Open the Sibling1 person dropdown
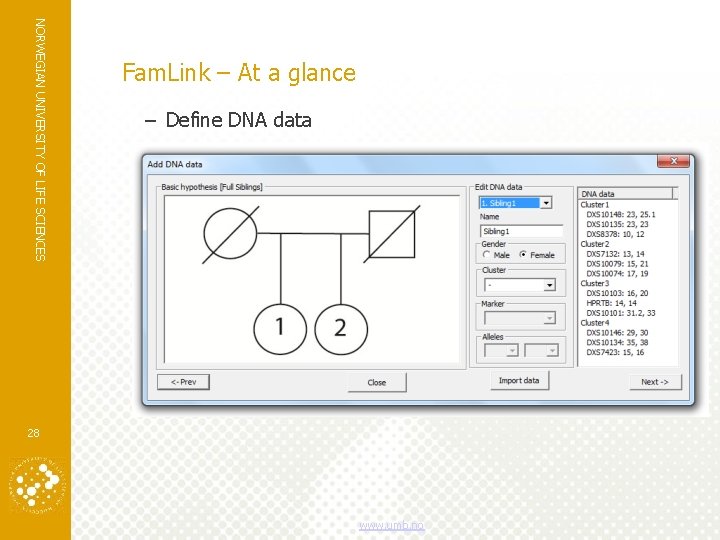The width and height of the screenshot is (720, 540). click(x=546, y=203)
